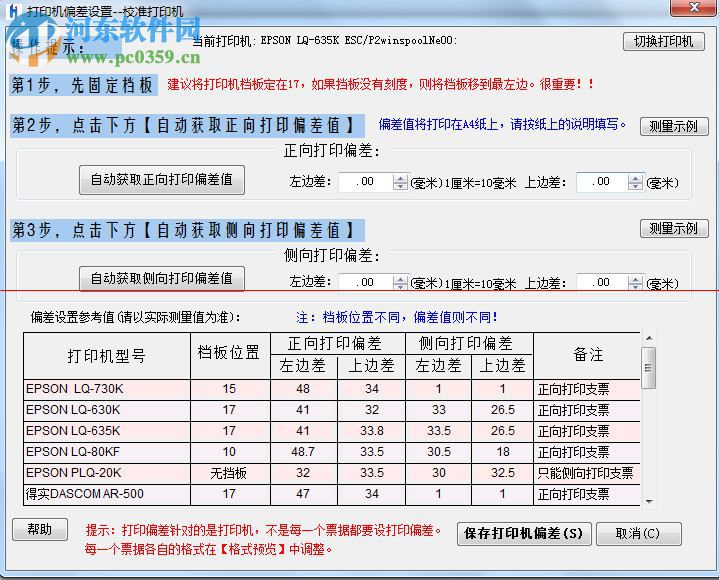Click 自动获取正向打印偏差值 button
The height and width of the screenshot is (580, 719).
coord(162,180)
